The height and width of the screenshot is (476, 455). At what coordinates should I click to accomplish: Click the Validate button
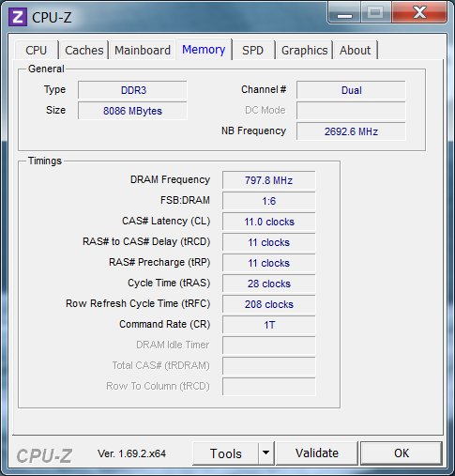tap(317, 453)
